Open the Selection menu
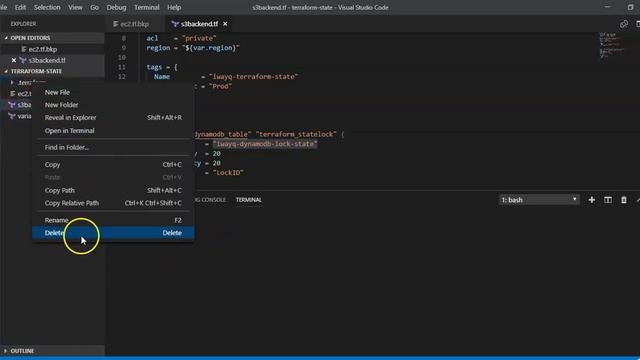 (x=47, y=7)
